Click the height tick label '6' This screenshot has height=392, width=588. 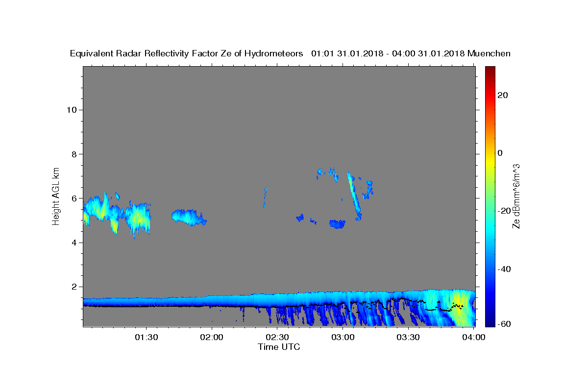point(73,198)
